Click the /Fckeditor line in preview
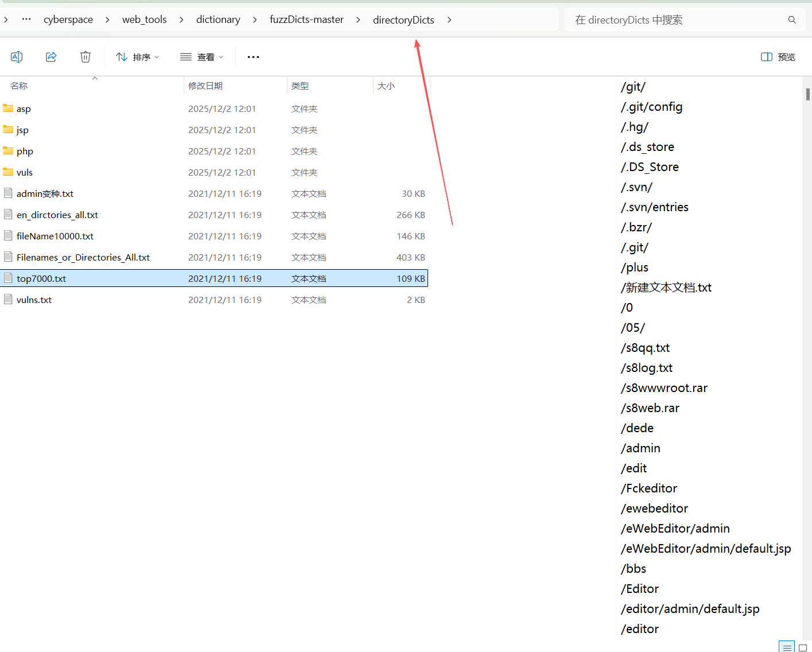 pos(648,488)
